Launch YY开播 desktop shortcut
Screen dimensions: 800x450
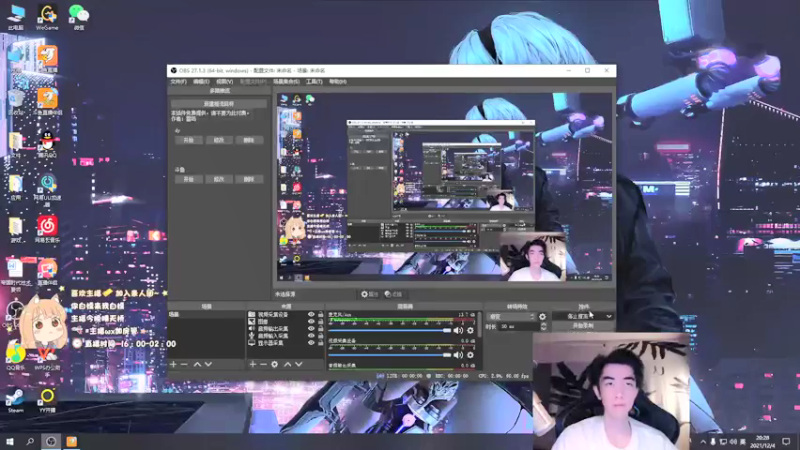pos(47,401)
